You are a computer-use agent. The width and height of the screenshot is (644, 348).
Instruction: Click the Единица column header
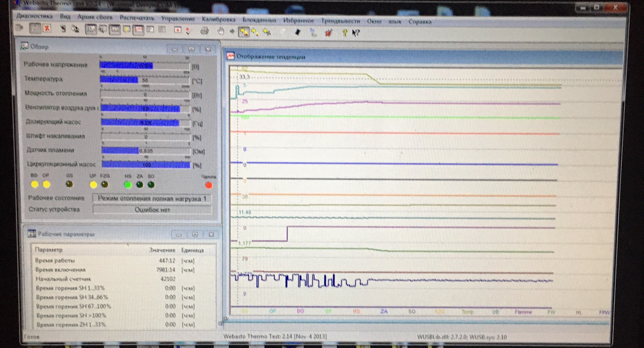[x=192, y=250]
